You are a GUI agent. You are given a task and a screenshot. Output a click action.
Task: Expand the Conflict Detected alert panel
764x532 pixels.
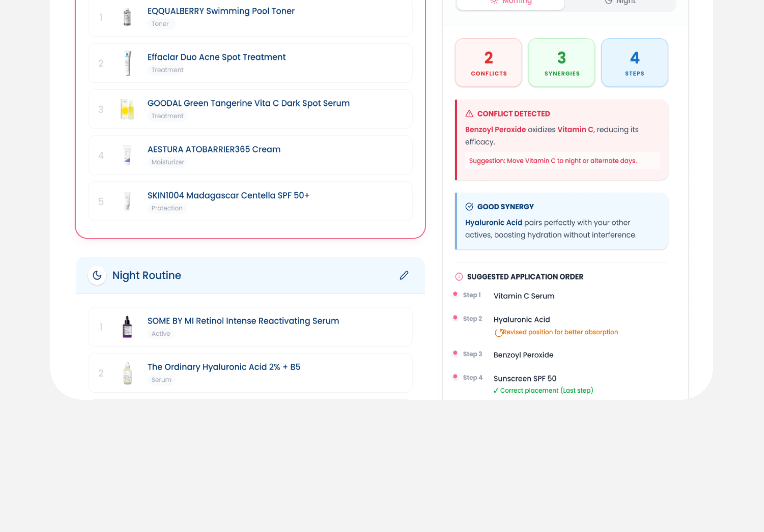[561, 140]
